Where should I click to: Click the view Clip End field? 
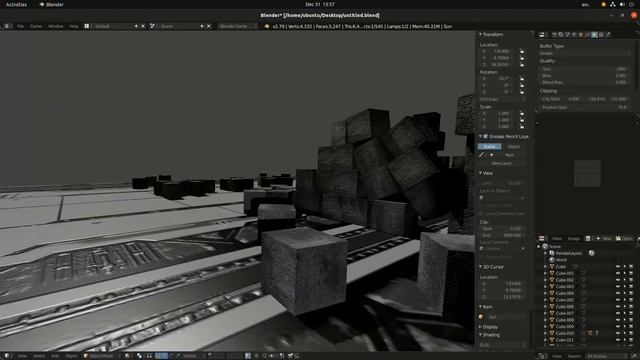[502, 235]
